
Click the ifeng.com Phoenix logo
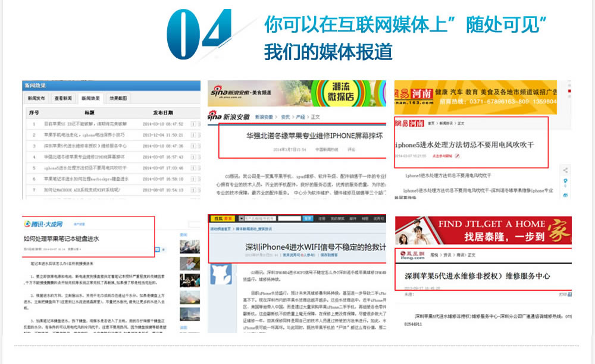[410, 255]
